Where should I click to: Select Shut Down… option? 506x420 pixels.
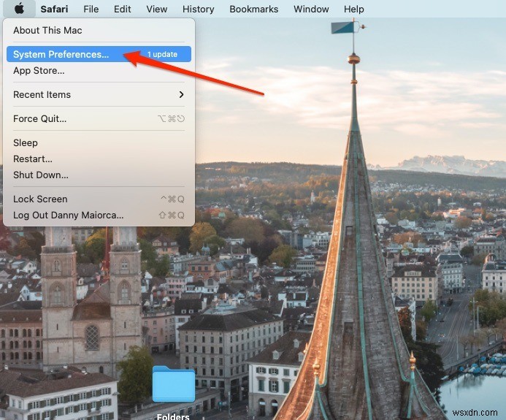[x=99, y=175]
